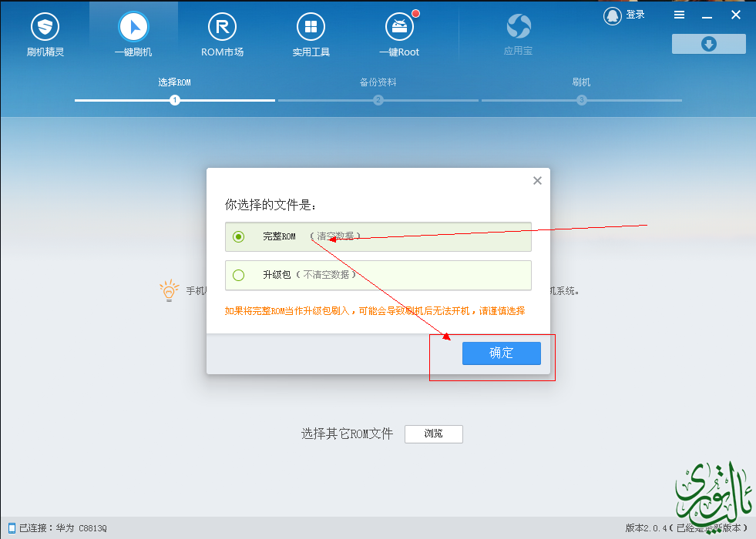Close the file type dialog

(537, 181)
